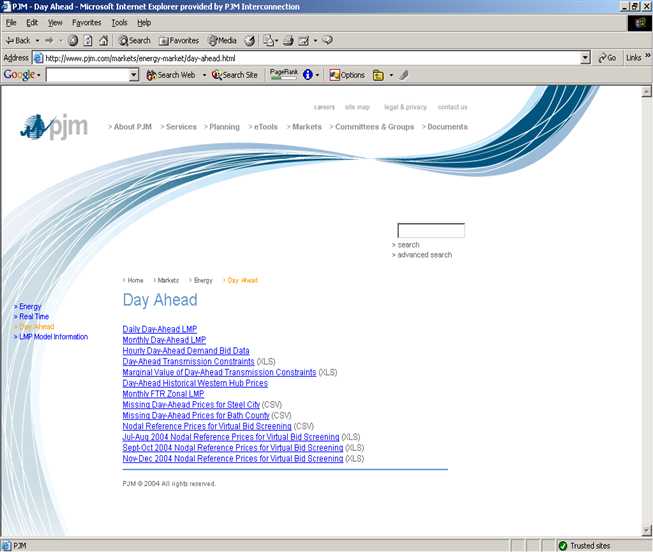Click the Forward arrow button
Viewport: 653px width, 552px height.
coord(49,40)
